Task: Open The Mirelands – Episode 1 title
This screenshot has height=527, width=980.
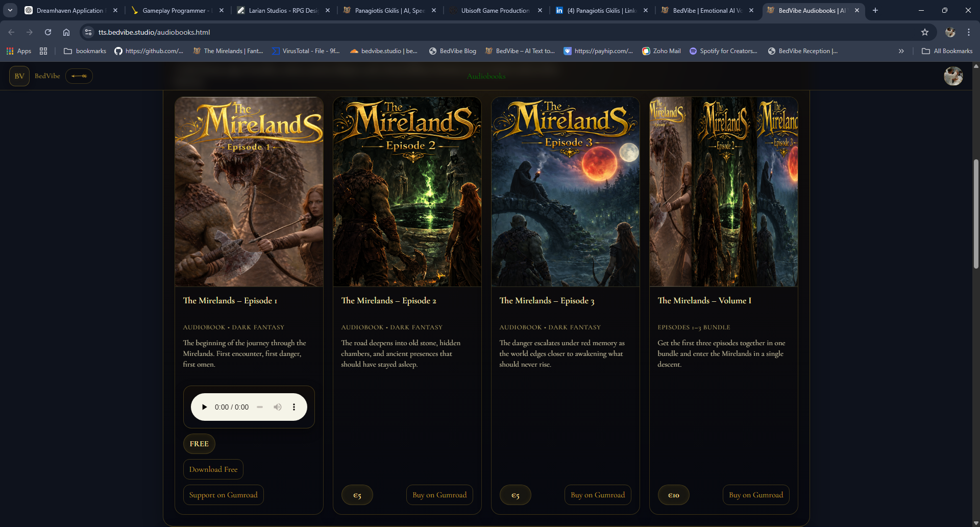Action: (x=230, y=300)
